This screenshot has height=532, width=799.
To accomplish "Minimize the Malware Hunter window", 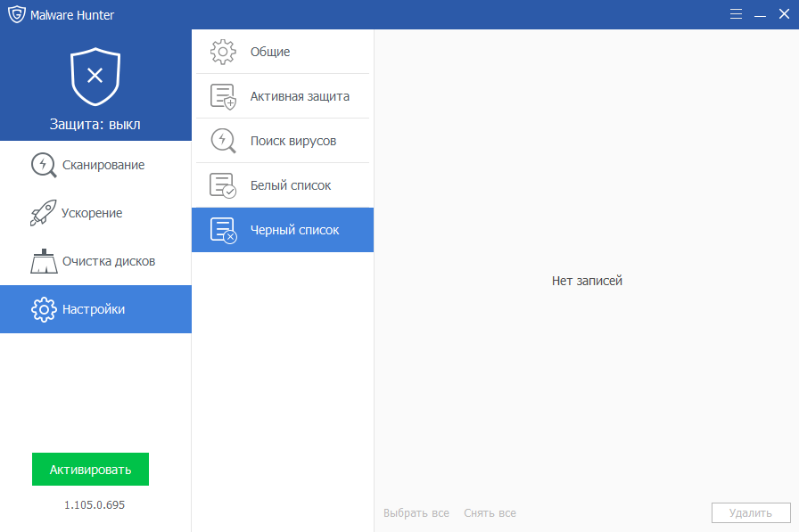I will tap(761, 15).
